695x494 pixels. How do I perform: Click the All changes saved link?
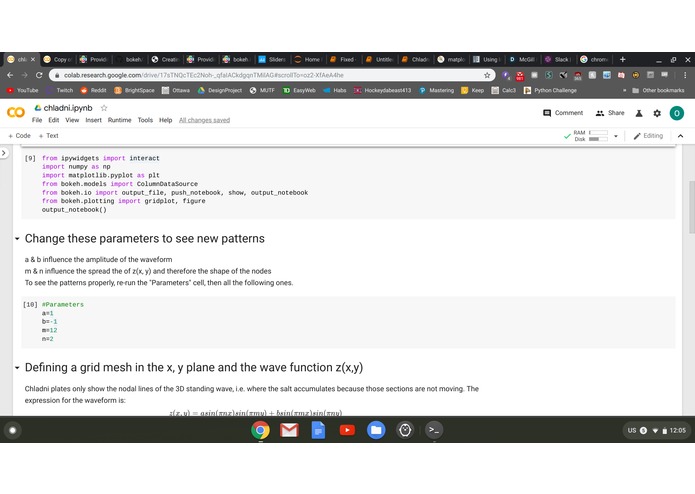(204, 120)
